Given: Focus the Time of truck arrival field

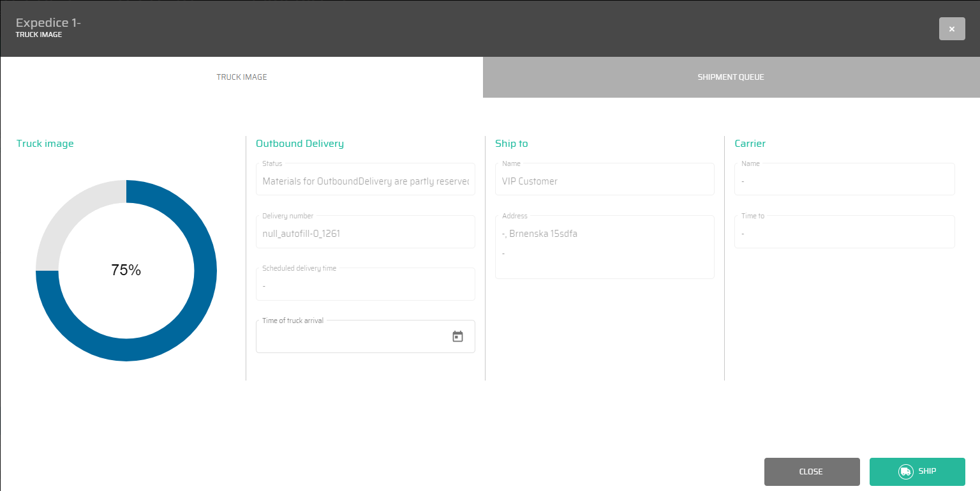Looking at the screenshot, I should (x=351, y=337).
